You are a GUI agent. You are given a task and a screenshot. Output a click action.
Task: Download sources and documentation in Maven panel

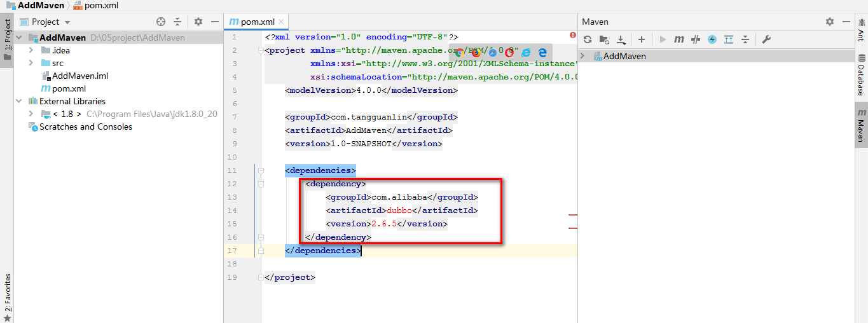(621, 39)
